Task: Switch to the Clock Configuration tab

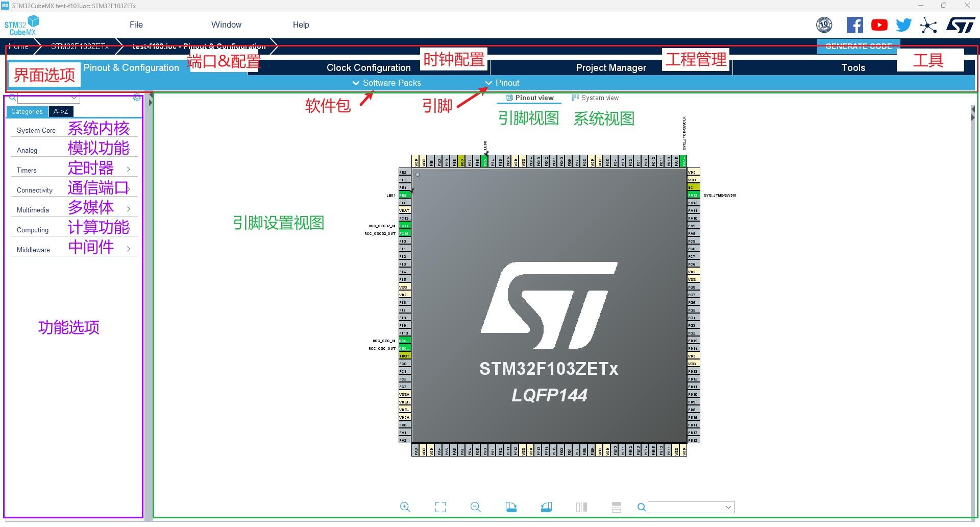Action: click(368, 67)
